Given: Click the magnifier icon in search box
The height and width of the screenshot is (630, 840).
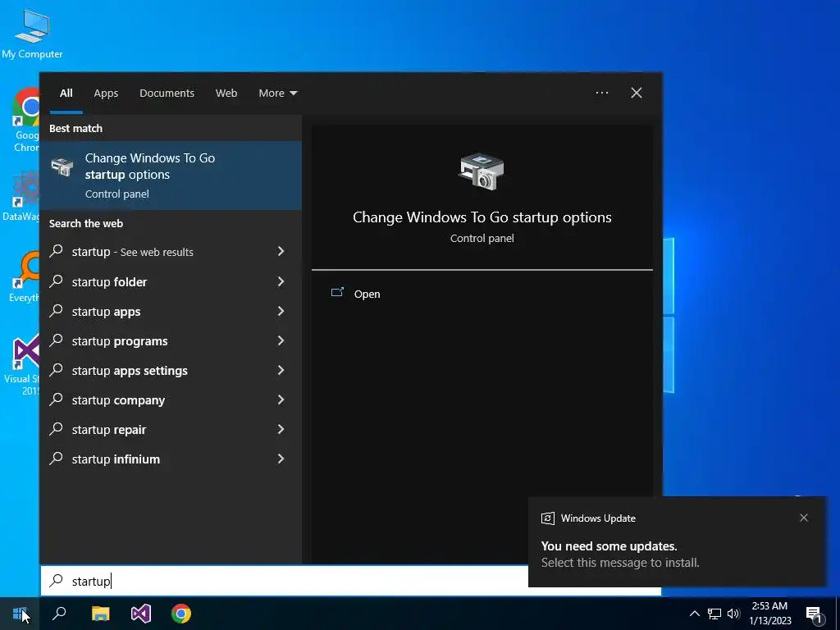Looking at the screenshot, I should pos(57,580).
